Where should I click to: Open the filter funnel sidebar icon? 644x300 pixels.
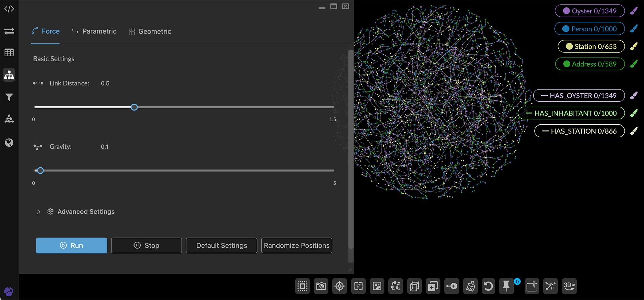(x=9, y=97)
